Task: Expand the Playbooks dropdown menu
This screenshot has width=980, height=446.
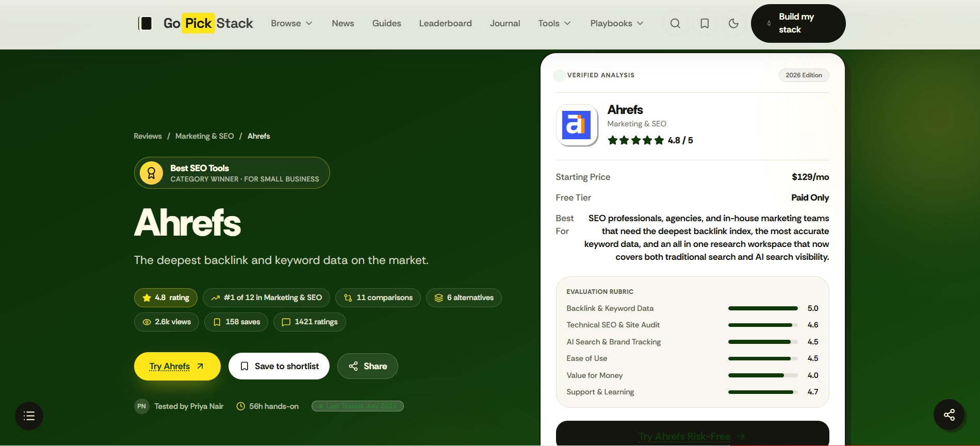Action: (x=617, y=23)
